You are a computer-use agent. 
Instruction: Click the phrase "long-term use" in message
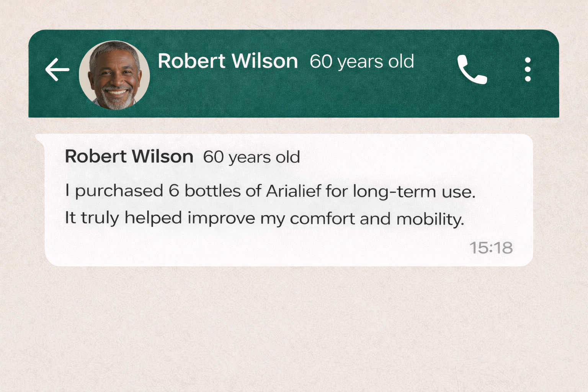click(414, 191)
